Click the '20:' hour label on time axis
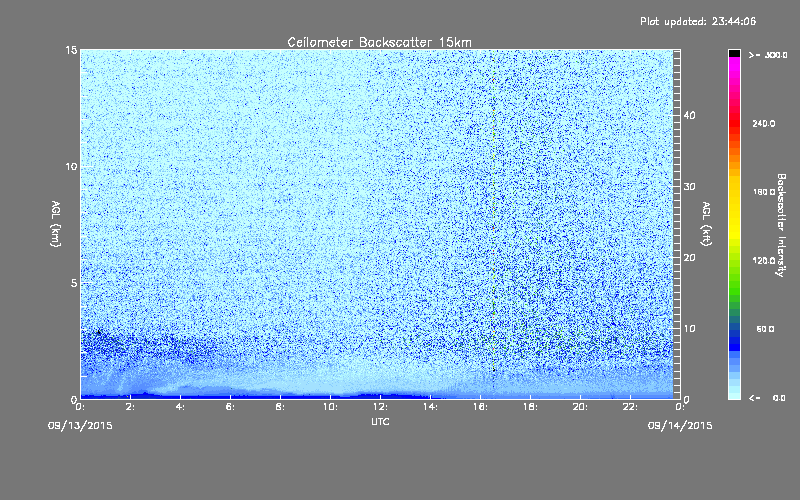Viewport: 800px width, 500px height. (580, 407)
